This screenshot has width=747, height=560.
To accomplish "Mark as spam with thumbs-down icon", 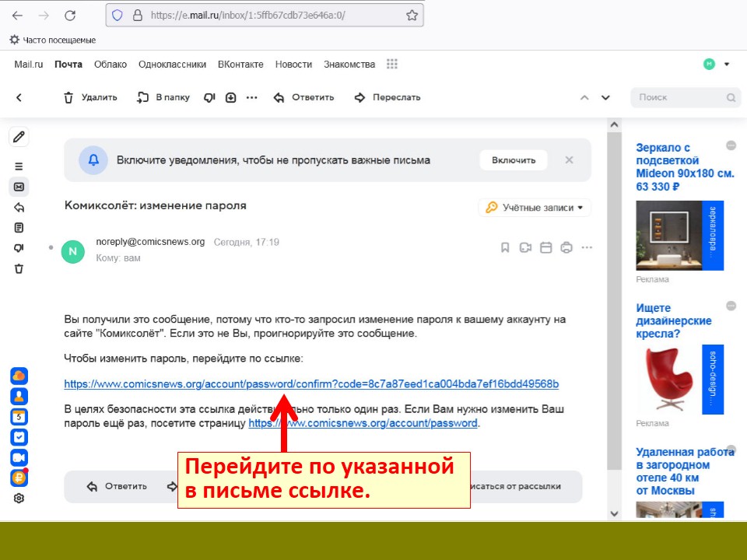I will click(x=209, y=98).
